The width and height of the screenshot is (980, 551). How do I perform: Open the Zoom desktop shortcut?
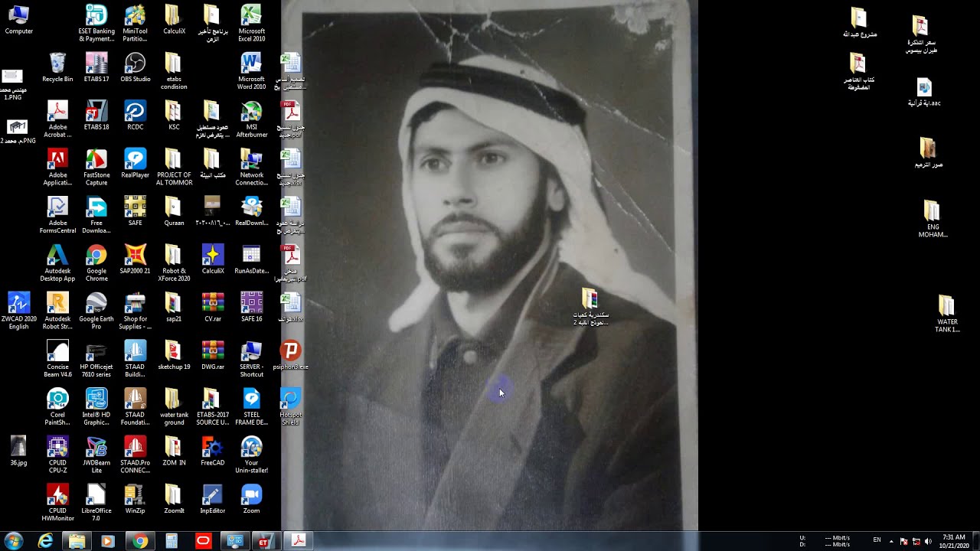[251, 500]
